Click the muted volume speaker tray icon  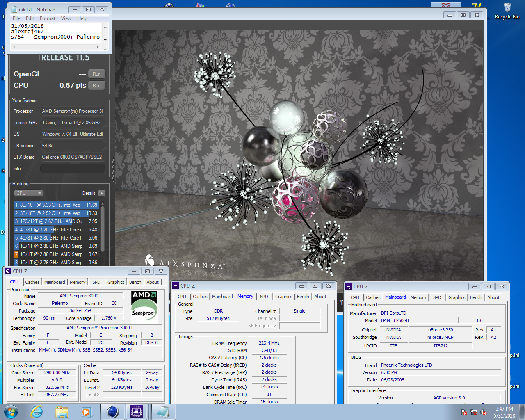pos(484,413)
